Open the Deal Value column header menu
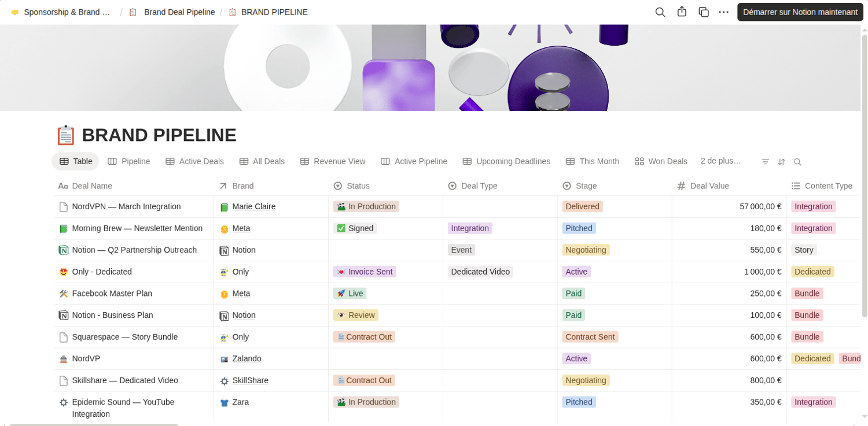 click(729, 186)
